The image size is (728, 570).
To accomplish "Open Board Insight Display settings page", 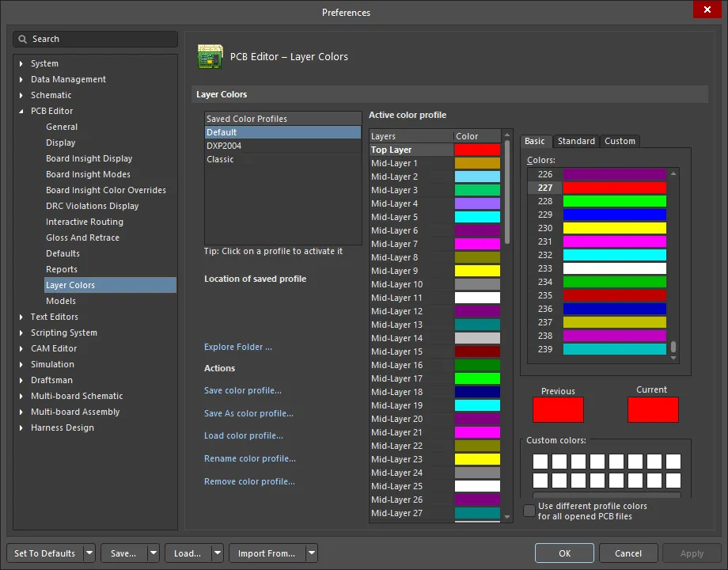I will tap(89, 158).
